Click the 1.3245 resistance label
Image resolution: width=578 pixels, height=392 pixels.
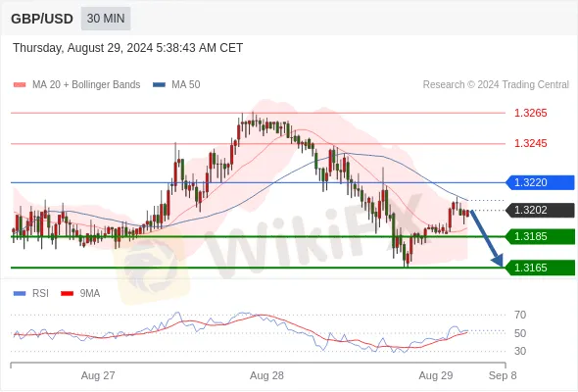click(x=530, y=143)
